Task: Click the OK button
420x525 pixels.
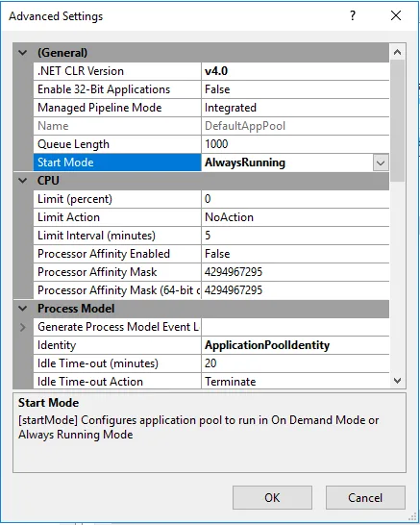Action: [x=272, y=497]
